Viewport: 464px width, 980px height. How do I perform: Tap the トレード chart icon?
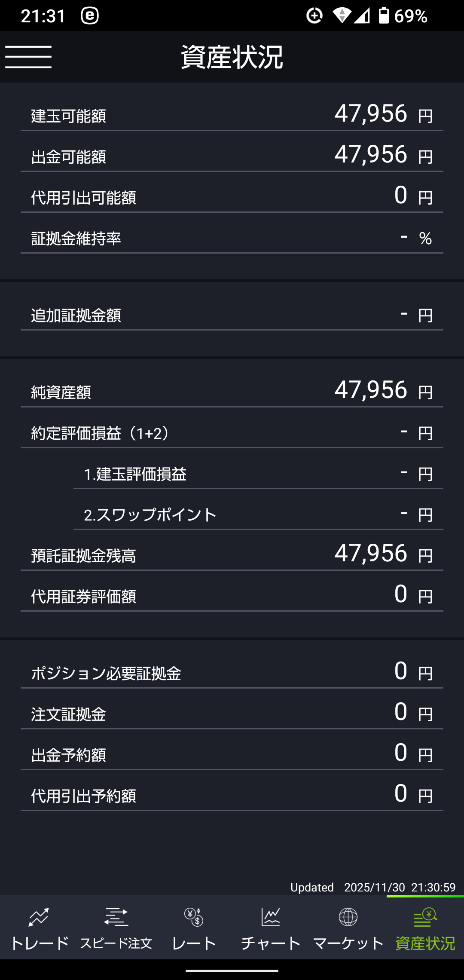pos(39,917)
